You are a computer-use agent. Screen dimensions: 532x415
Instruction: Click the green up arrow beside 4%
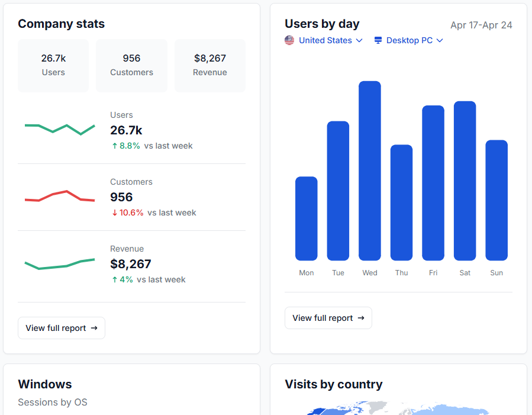click(x=115, y=279)
